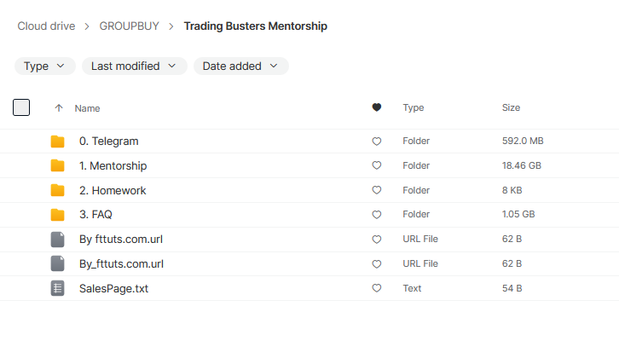Click the filled heart favorites column header
The image size is (619, 364).
pos(377,107)
